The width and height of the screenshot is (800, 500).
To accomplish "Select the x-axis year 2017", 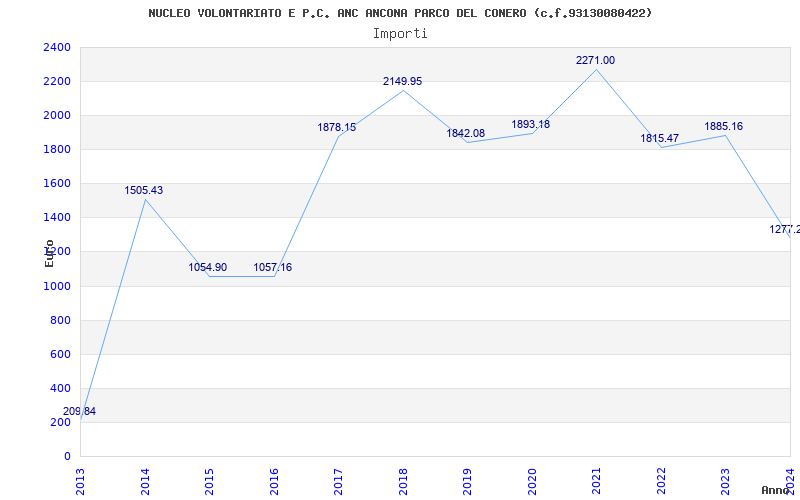I will 338,481.
